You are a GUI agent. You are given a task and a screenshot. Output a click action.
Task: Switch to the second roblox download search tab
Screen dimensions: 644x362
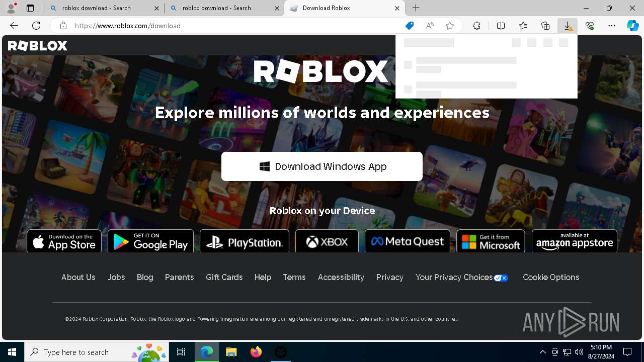tap(224, 8)
